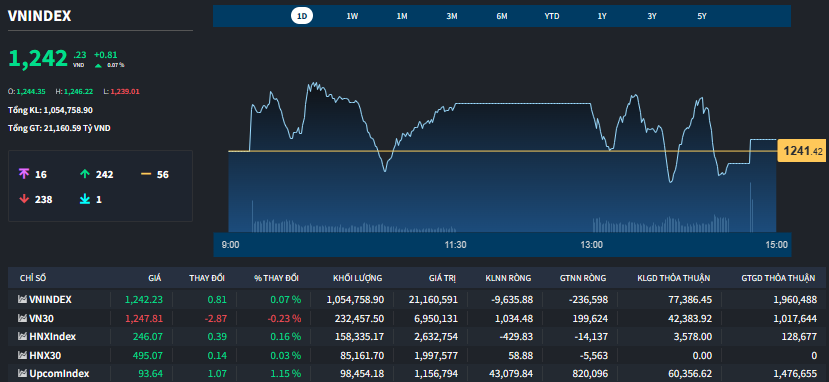Click the green advancing stocks arrow icon
This screenshot has width=829, height=382.
coord(85,174)
